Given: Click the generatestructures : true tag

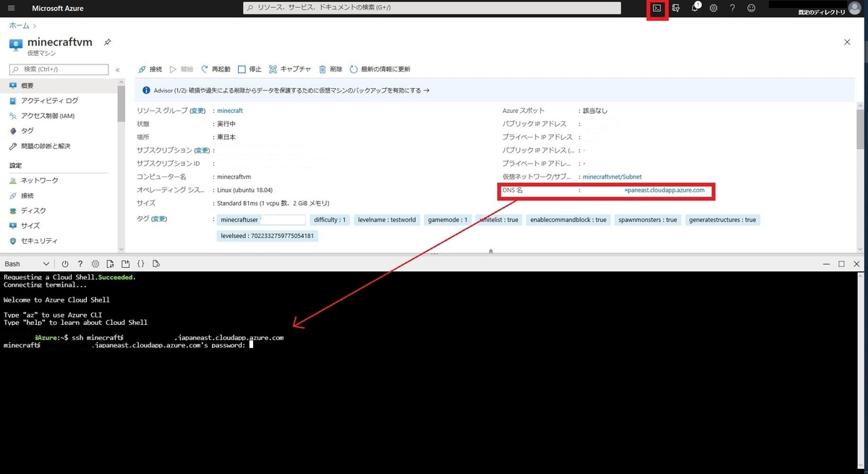Looking at the screenshot, I should [723, 220].
